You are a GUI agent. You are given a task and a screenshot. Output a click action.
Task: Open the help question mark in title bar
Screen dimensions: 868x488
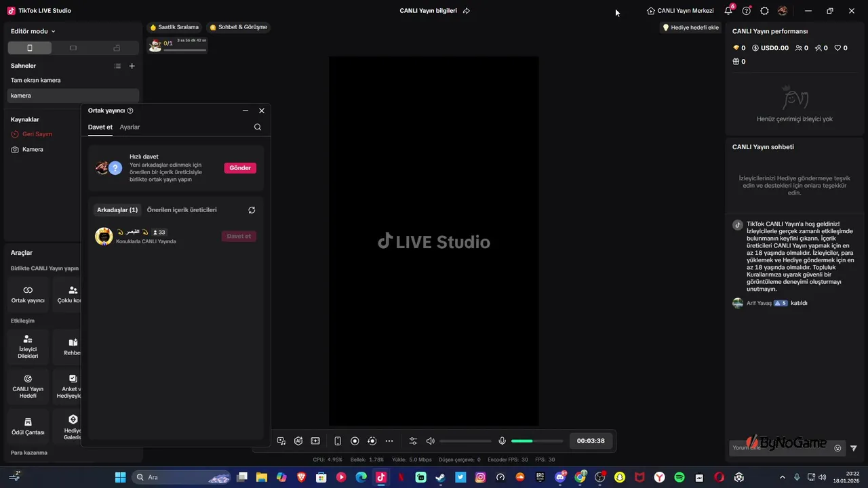tap(747, 11)
